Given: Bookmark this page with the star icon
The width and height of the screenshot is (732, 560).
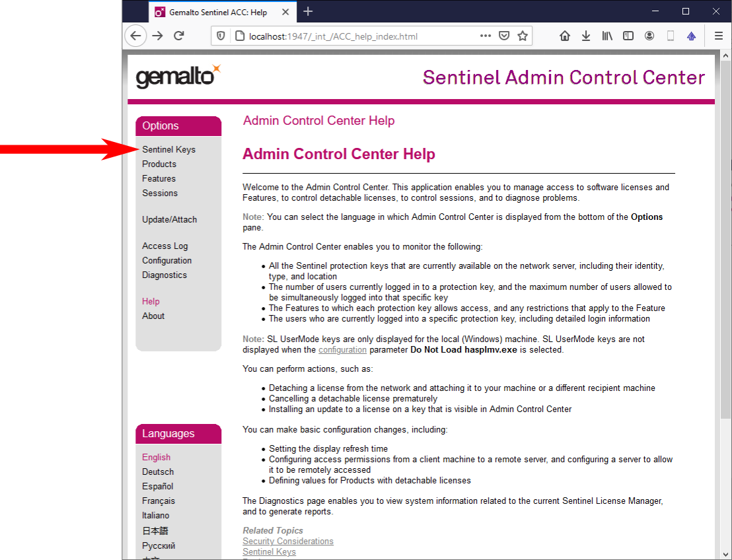Looking at the screenshot, I should click(x=522, y=36).
